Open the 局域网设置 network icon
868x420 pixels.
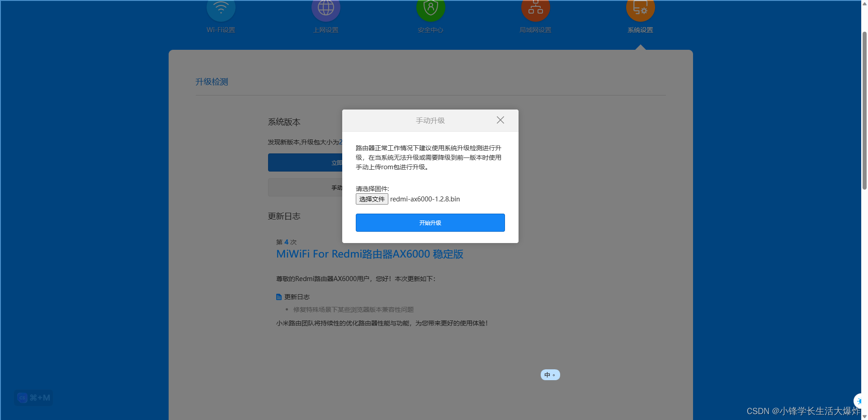click(x=536, y=9)
